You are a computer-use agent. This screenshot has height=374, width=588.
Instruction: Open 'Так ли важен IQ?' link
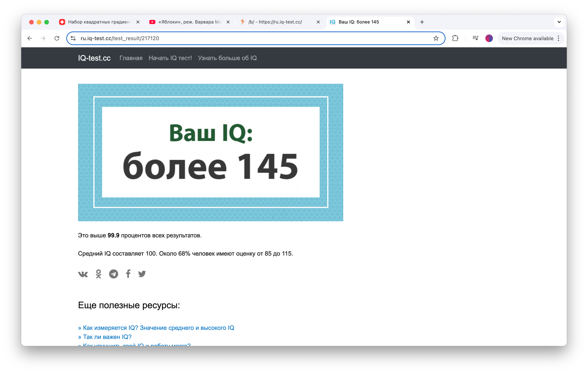coord(105,337)
